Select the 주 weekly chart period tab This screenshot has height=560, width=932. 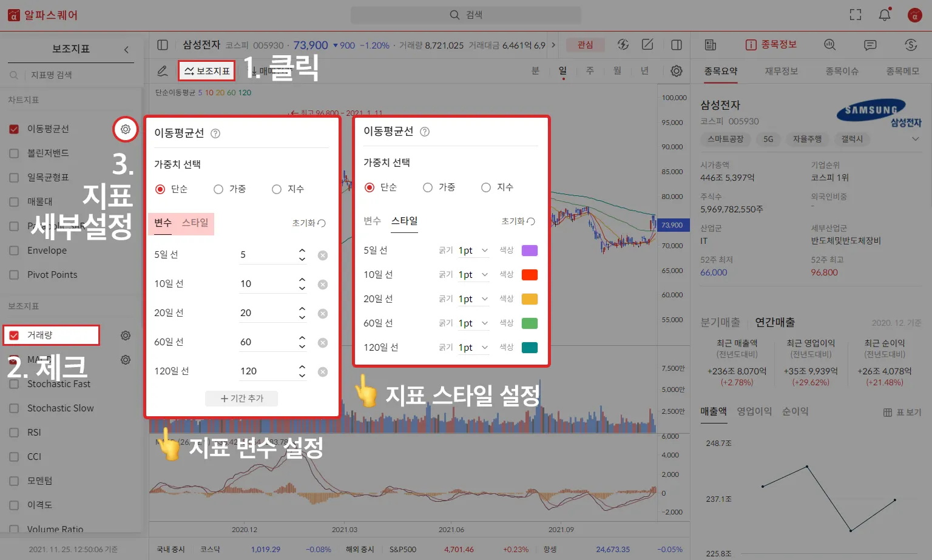point(590,71)
